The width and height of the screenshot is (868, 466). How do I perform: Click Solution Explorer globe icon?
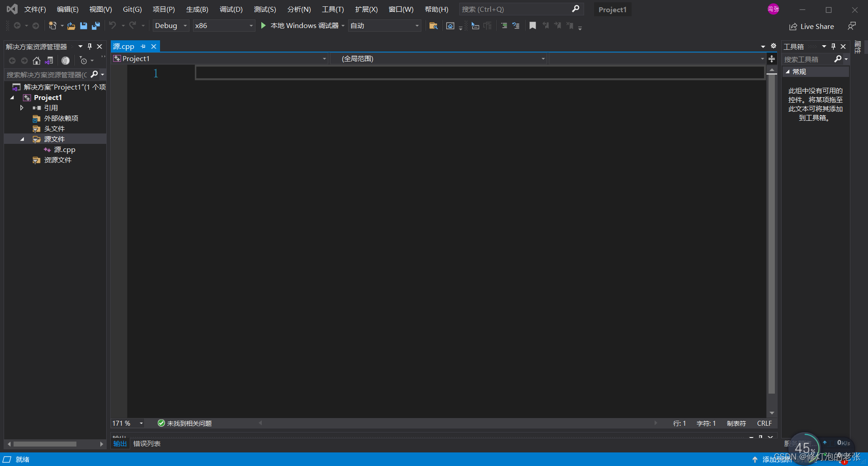coord(66,61)
